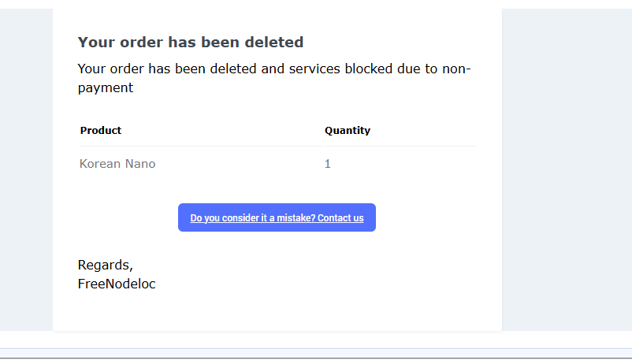Click the word 'payment' on second line
This screenshot has height=364, width=632.
[105, 88]
